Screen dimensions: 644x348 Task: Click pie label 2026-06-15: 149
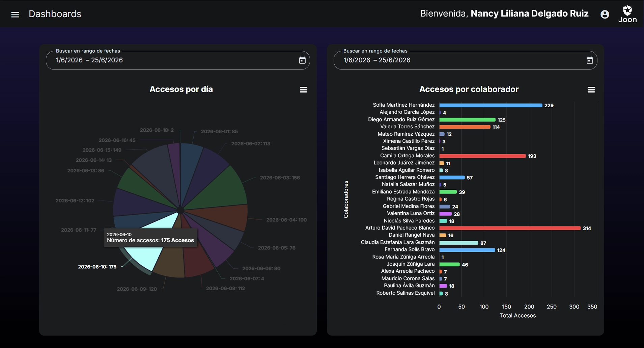[x=102, y=150]
